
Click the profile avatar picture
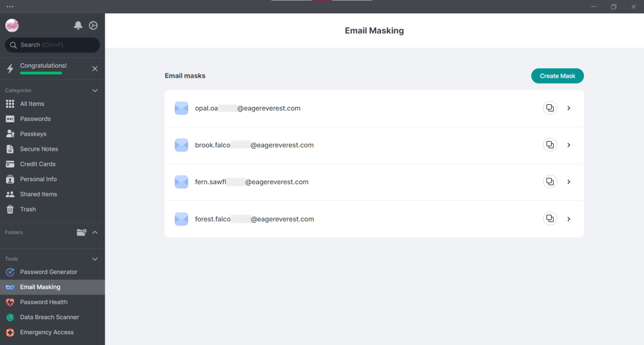[12, 25]
